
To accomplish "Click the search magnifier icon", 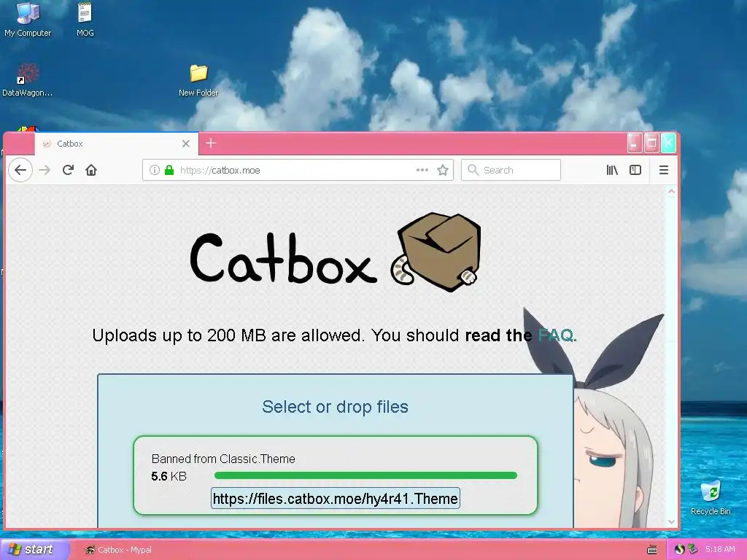I will [x=473, y=170].
